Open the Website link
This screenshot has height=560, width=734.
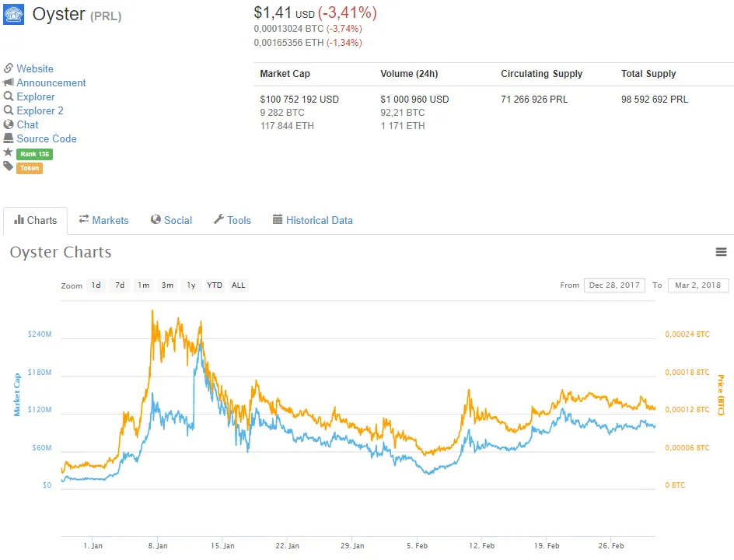35,68
